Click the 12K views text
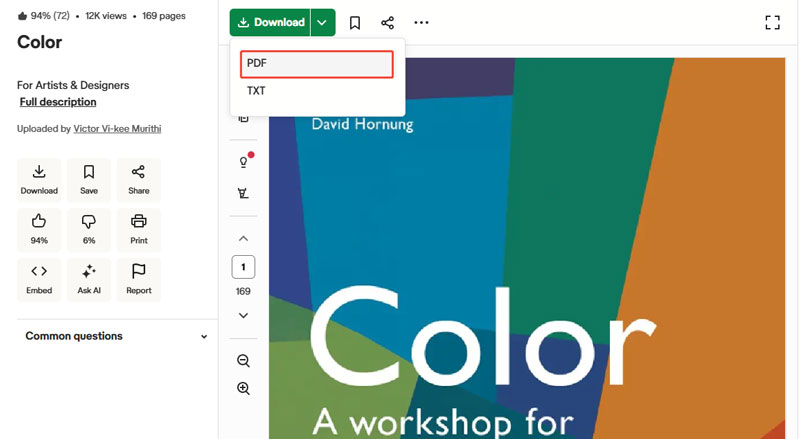The width and height of the screenshot is (800, 439). pyautogui.click(x=106, y=16)
